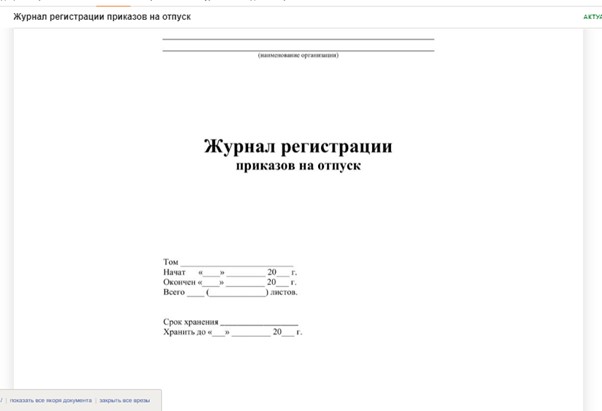Click the 'Окончен' label
Image resolution: width=602 pixels, height=411 pixels.
click(x=179, y=282)
